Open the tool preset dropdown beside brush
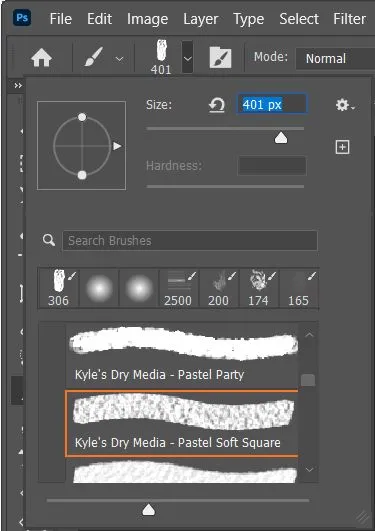 (119, 59)
